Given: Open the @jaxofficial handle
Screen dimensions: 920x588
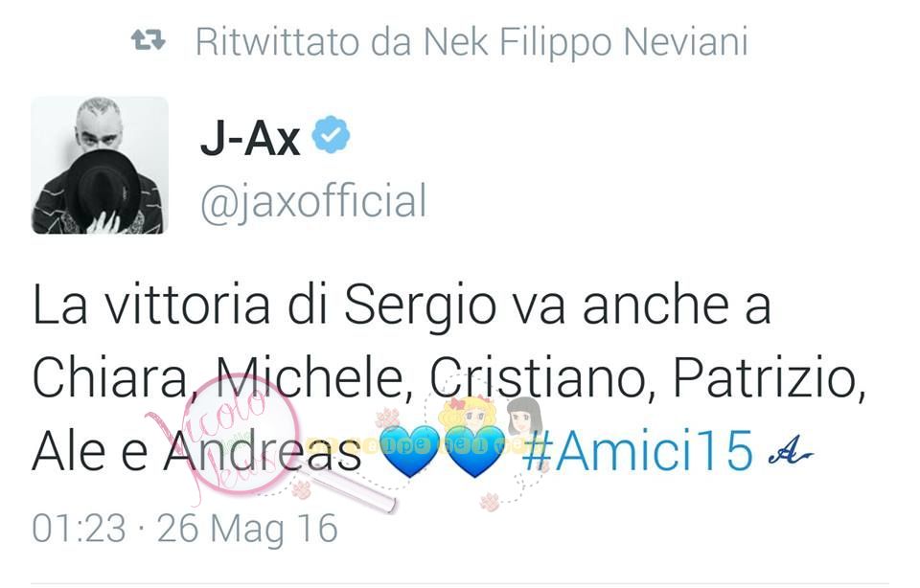Looking at the screenshot, I should 313,201.
